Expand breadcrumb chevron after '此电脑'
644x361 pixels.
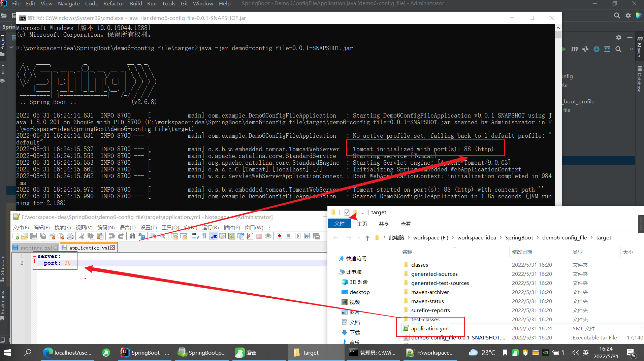(409, 238)
